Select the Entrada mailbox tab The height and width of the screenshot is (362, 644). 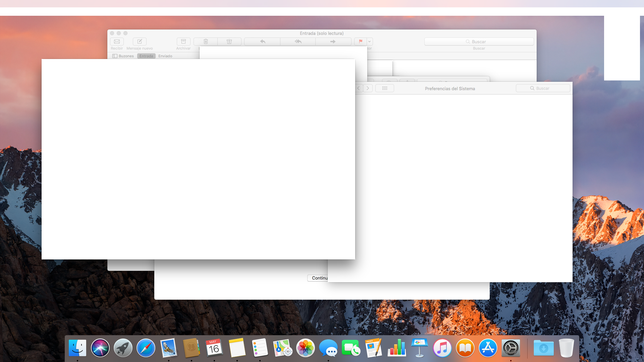point(146,56)
